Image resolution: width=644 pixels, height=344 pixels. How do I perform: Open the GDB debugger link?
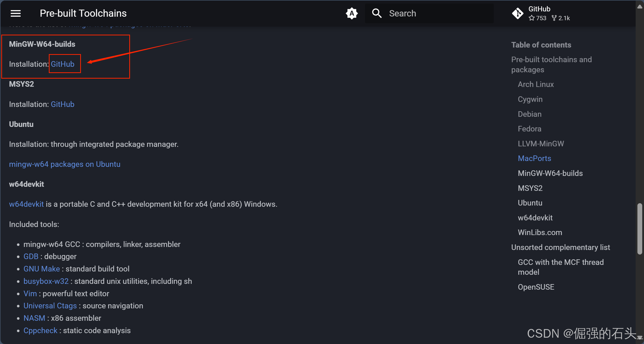point(31,257)
